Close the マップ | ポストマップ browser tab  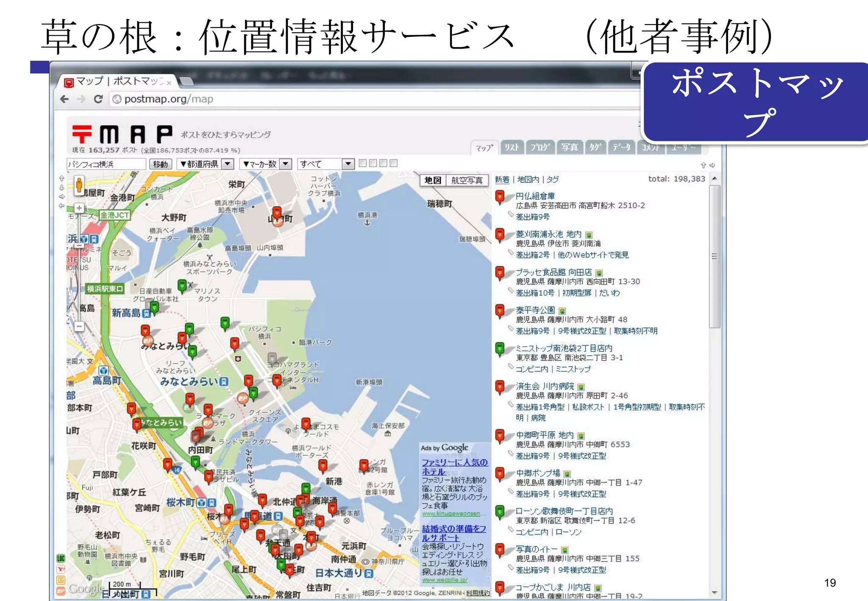[x=169, y=83]
